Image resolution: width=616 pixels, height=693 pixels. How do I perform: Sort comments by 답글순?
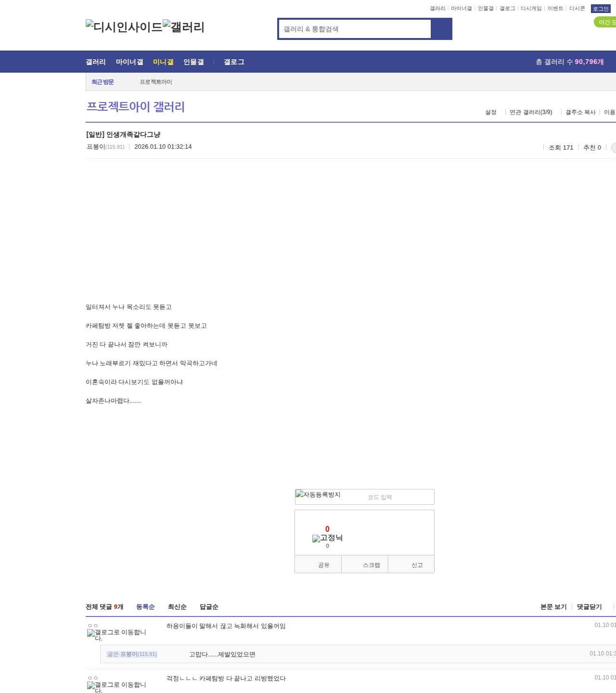coord(209,607)
